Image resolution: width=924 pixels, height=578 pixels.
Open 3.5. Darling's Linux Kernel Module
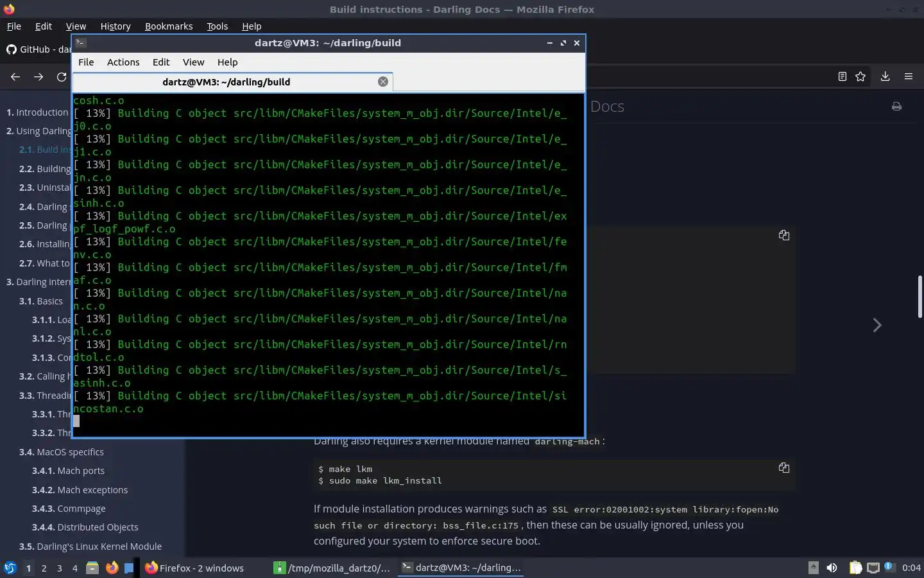pyautogui.click(x=90, y=547)
